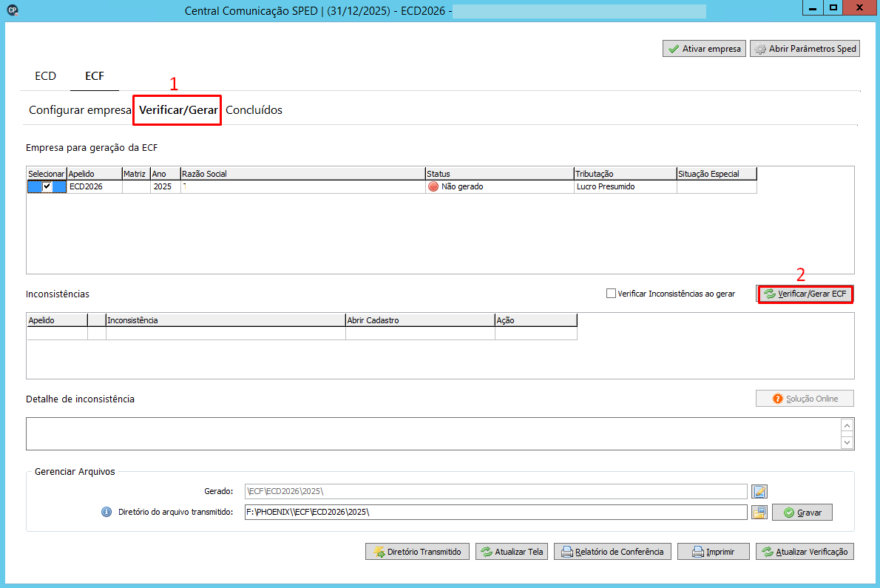Click the Gerado path field
Viewport: 880px width, 588px height.
495,492
